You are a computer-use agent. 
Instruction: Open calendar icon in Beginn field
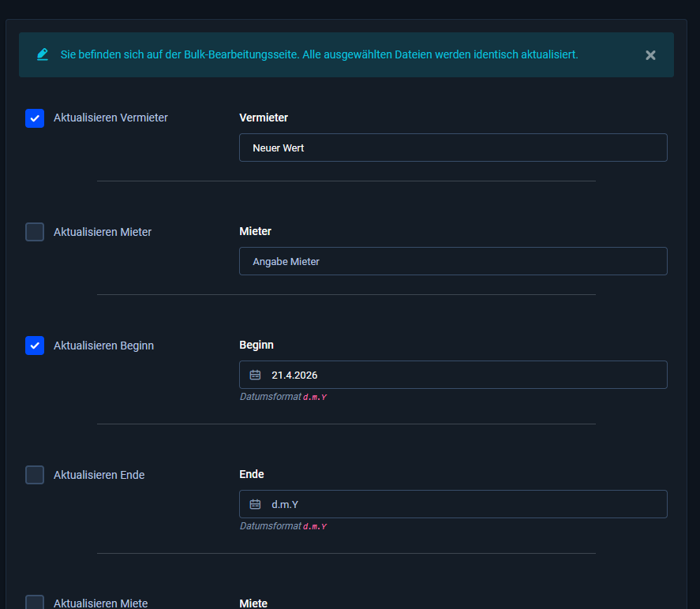pyautogui.click(x=255, y=375)
